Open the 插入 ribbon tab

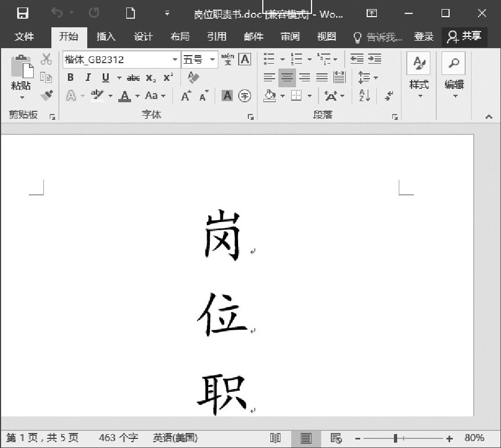106,36
